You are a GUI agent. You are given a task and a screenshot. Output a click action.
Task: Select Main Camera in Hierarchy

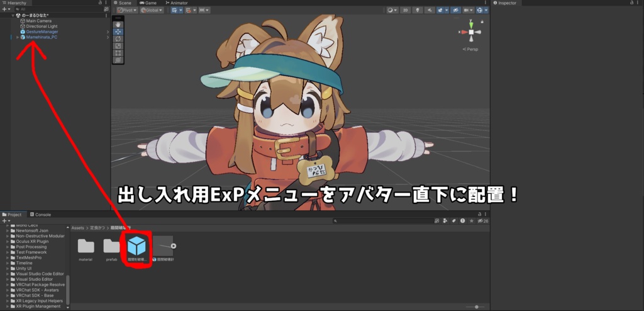tap(38, 21)
